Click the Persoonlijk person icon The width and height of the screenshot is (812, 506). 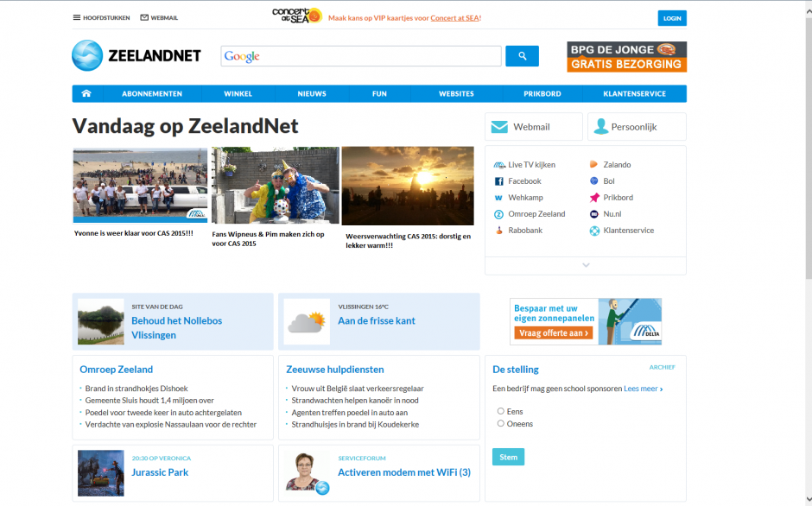600,126
